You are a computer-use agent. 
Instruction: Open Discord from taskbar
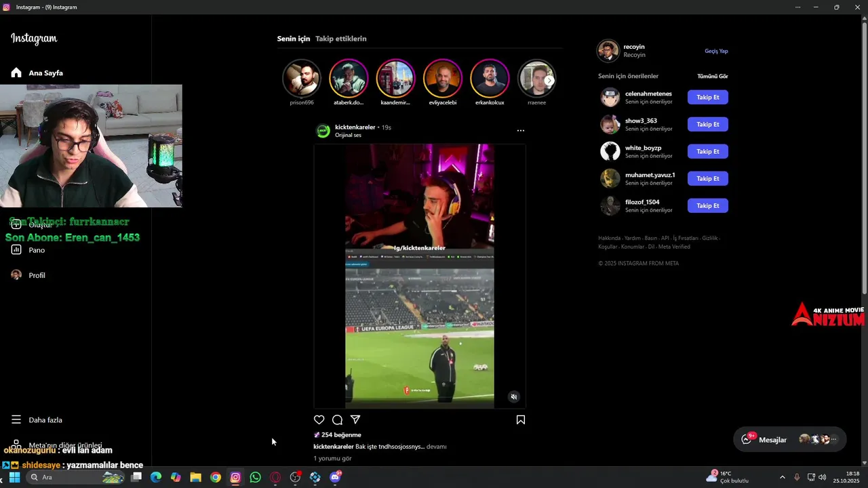click(x=335, y=477)
